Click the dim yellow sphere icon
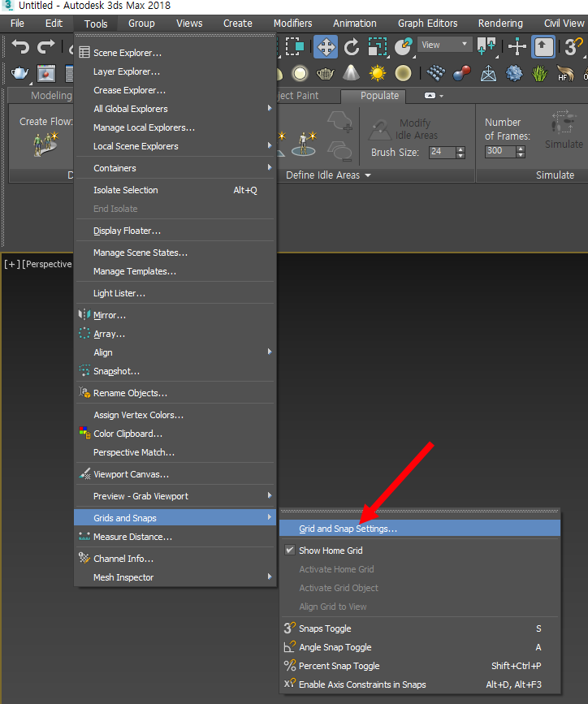The image size is (588, 704). (403, 73)
